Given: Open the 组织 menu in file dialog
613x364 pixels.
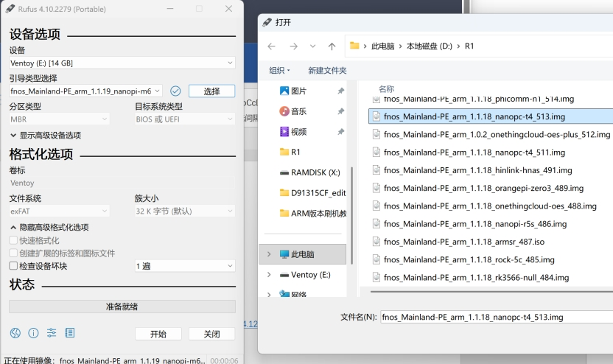Looking at the screenshot, I should point(279,71).
